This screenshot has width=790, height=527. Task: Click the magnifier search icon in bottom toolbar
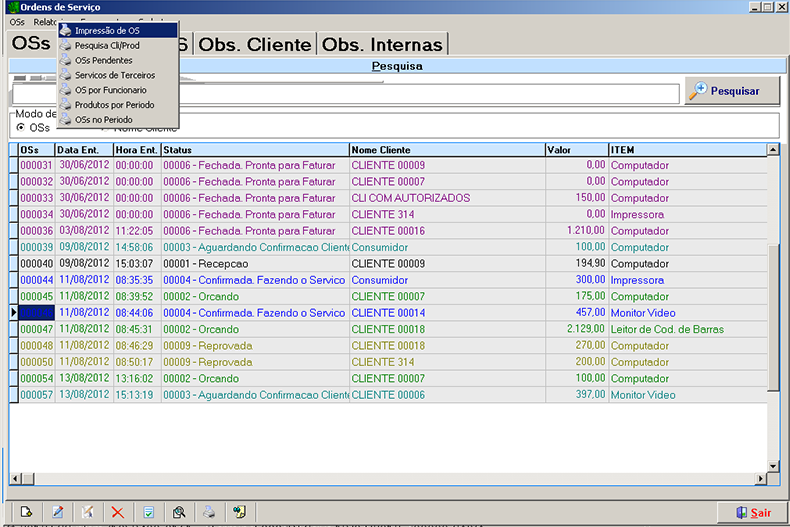178,512
